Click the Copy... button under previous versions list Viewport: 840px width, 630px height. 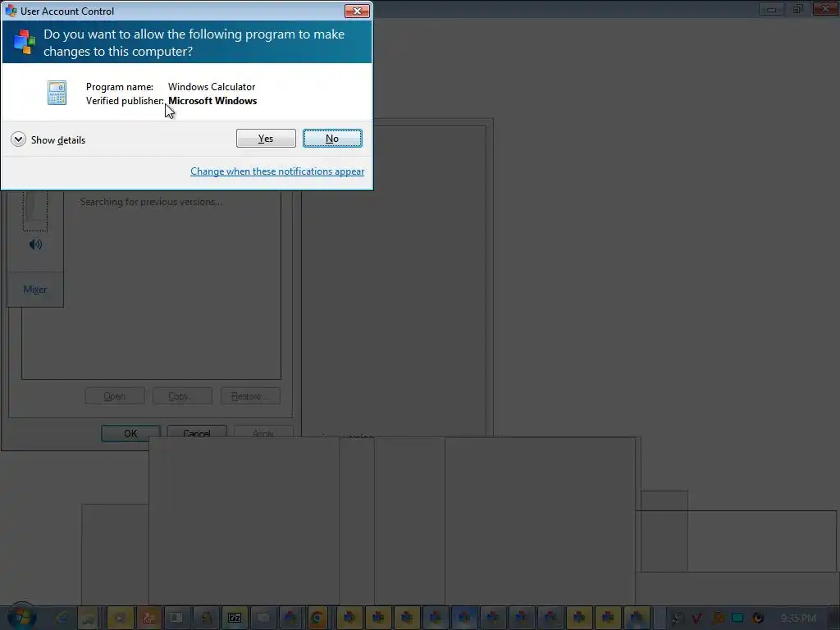pos(182,396)
